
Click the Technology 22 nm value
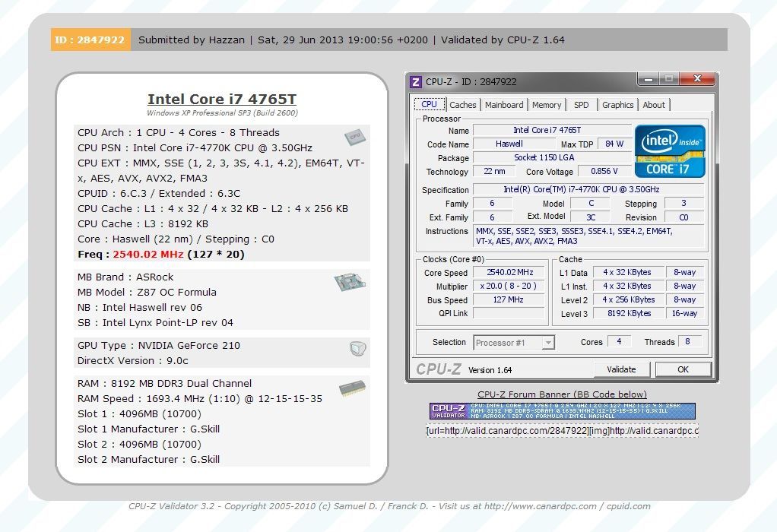494,171
